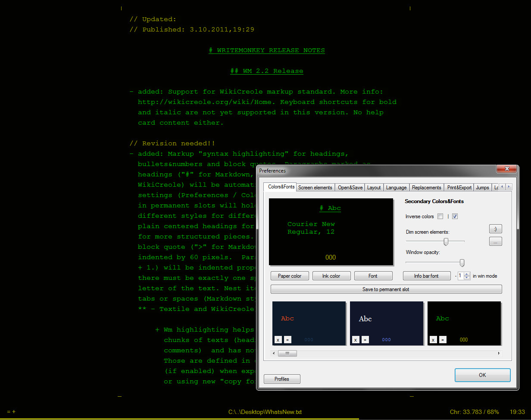
Task: Open the ellipsis ... options button
Action: click(496, 242)
